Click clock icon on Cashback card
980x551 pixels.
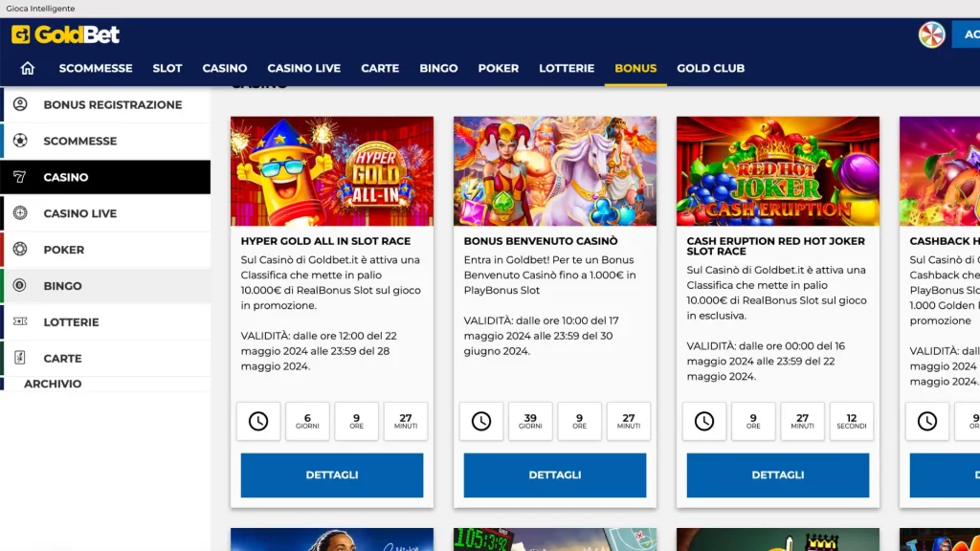(926, 421)
